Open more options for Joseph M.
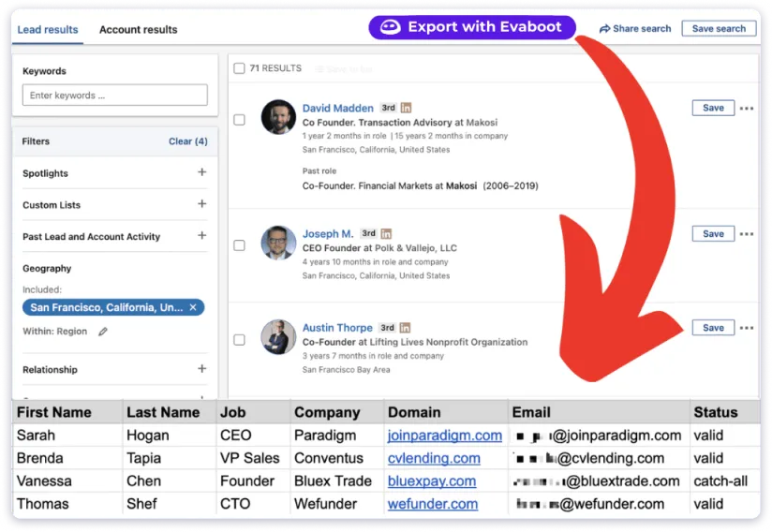 click(747, 234)
